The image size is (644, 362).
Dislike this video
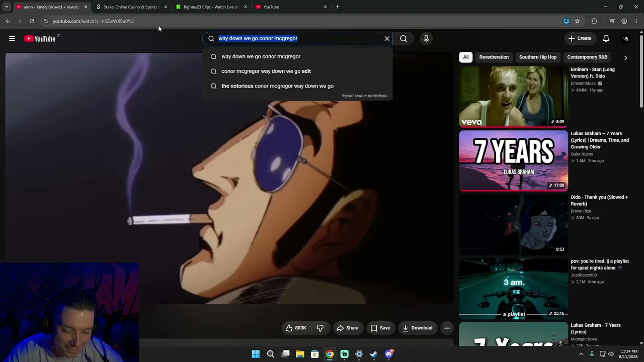pyautogui.click(x=320, y=328)
